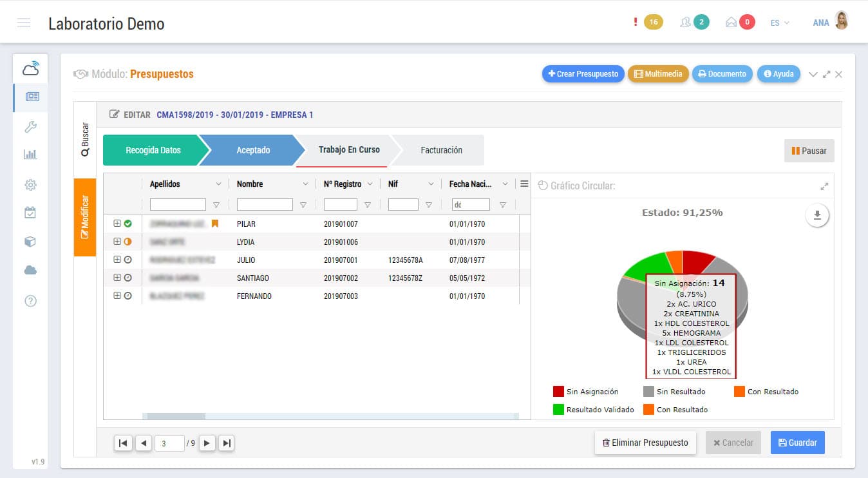The image size is (868, 478).
Task: Click the Eliminar Presupuesto button
Action: click(x=645, y=443)
